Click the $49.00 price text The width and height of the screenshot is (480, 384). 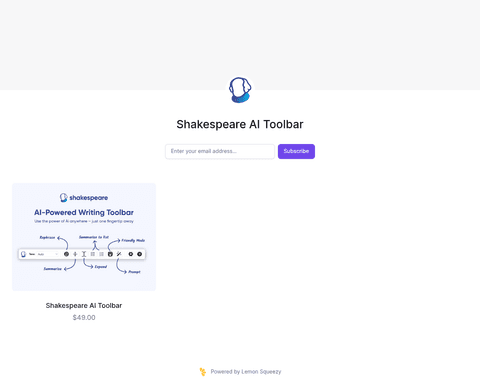click(x=84, y=318)
